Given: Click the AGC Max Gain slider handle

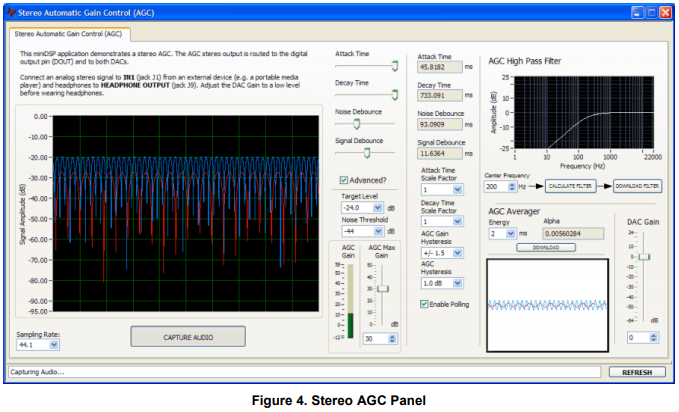Looking at the screenshot, I should click(x=383, y=289).
